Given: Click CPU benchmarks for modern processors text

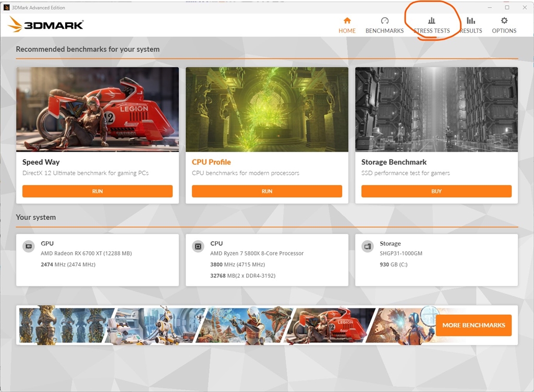Looking at the screenshot, I should [x=246, y=173].
